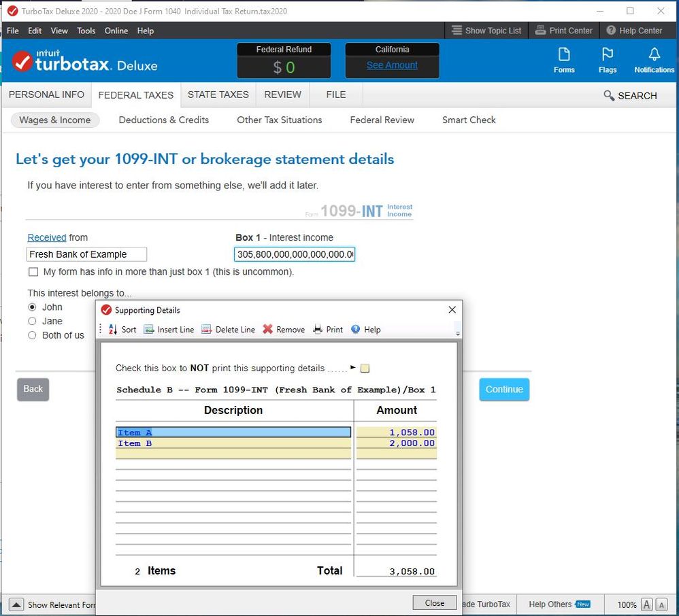Click the 1,058.00 amount cell
Screen dimensions: 679x616
point(396,432)
